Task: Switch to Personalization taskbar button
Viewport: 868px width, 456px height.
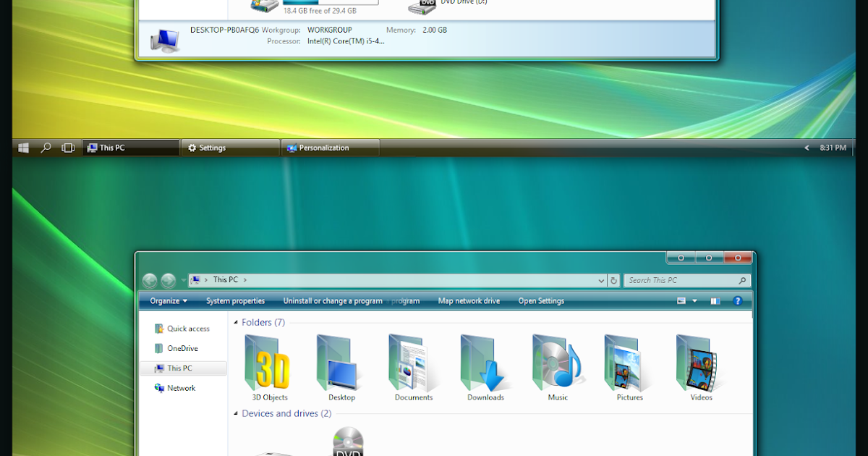Action: pos(331,148)
